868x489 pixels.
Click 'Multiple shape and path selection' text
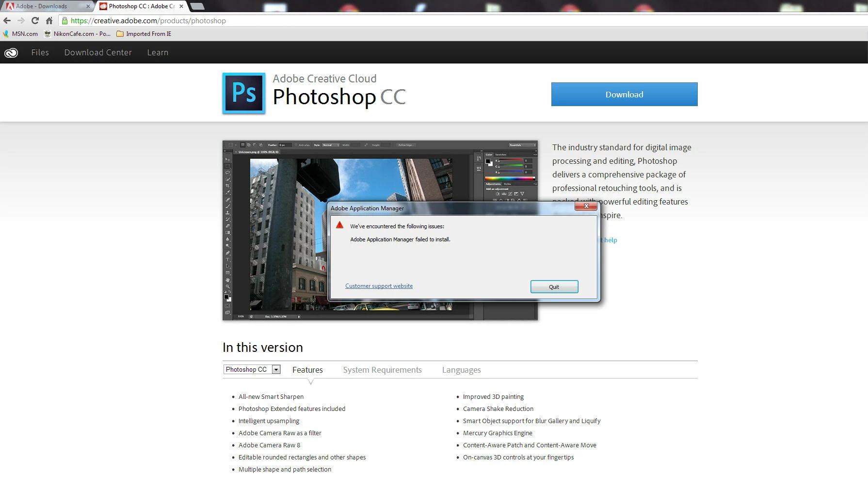click(285, 469)
